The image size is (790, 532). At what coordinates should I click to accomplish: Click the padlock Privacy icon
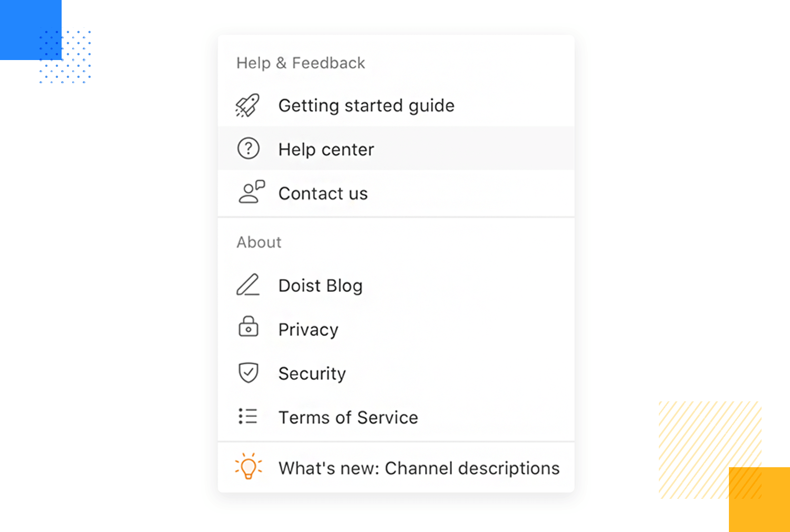(248, 327)
